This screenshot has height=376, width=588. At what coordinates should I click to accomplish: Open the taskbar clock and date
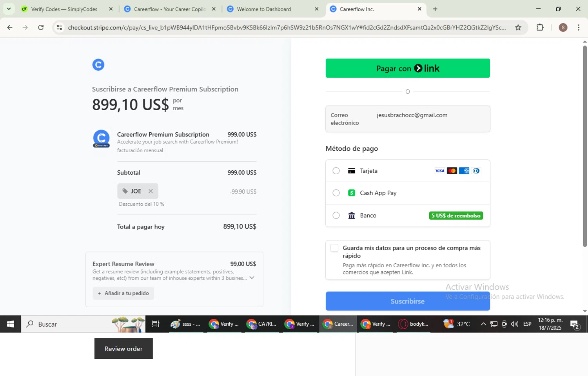coord(550,324)
